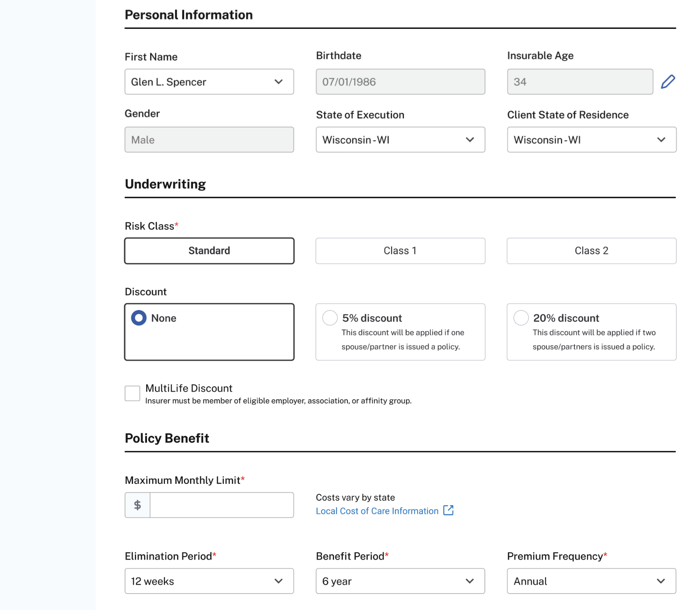Click the Maximum Monthly Limit amount field

(x=221, y=505)
